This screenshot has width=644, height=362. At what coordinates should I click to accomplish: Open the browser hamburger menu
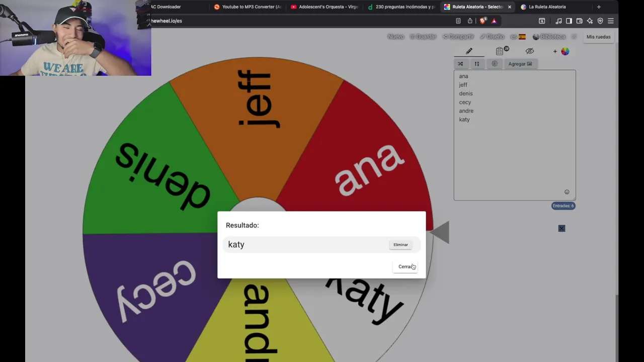(x=611, y=21)
